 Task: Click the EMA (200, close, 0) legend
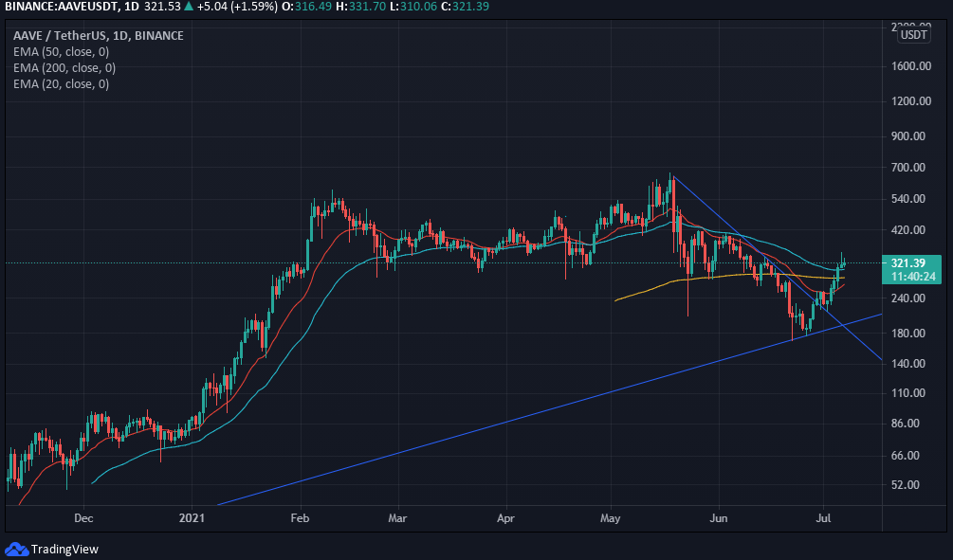pos(64,67)
